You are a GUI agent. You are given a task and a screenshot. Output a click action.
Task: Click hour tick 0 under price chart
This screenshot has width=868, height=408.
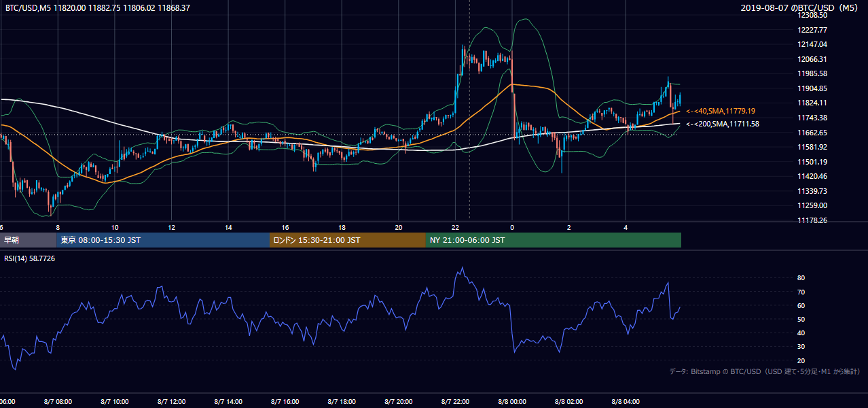(x=512, y=228)
